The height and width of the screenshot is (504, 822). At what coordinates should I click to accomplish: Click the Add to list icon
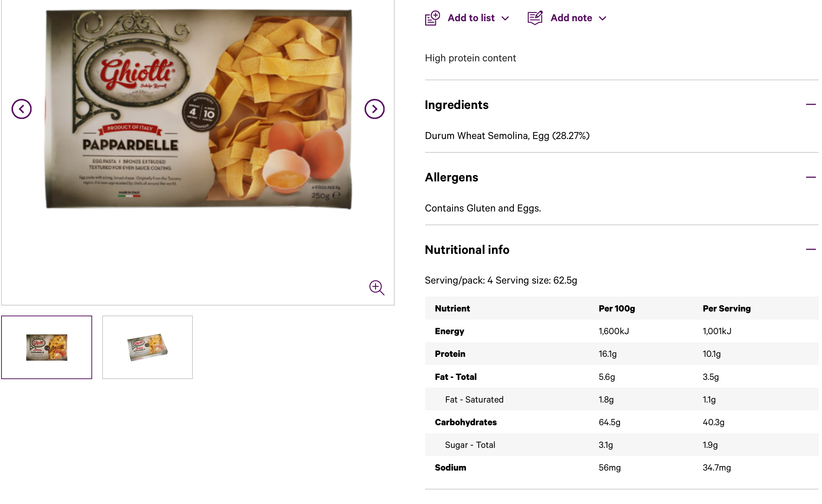point(433,18)
